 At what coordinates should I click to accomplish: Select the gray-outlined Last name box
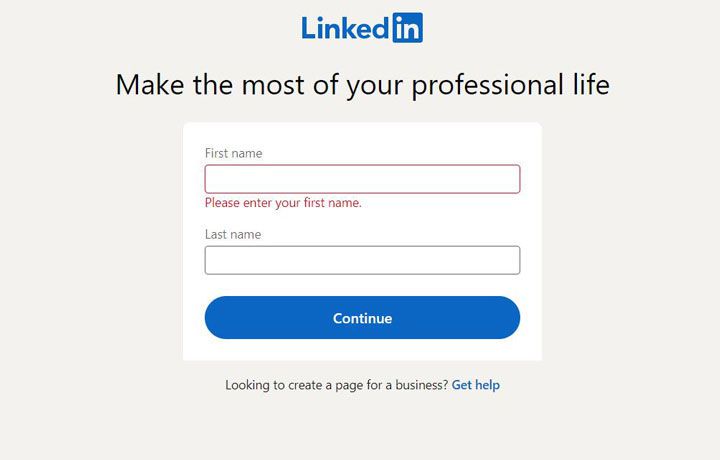(362, 260)
